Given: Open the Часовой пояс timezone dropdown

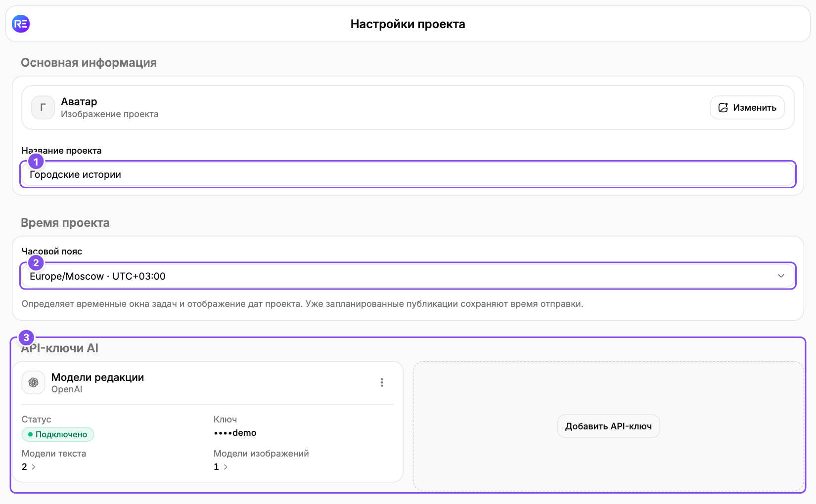Looking at the screenshot, I should click(408, 276).
